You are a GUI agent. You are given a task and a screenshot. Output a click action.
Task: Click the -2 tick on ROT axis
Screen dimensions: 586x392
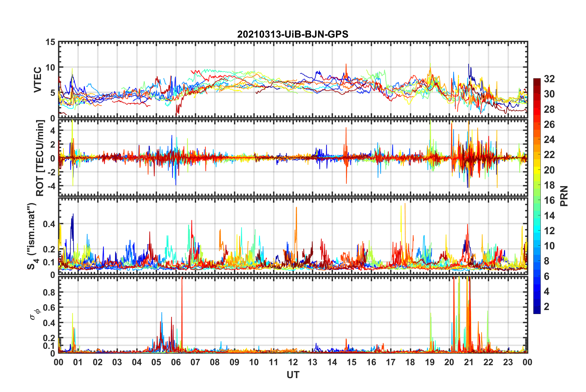coord(51,172)
